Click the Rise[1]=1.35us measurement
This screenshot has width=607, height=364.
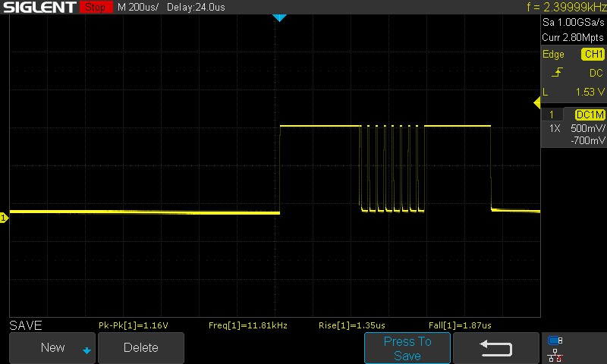click(352, 325)
